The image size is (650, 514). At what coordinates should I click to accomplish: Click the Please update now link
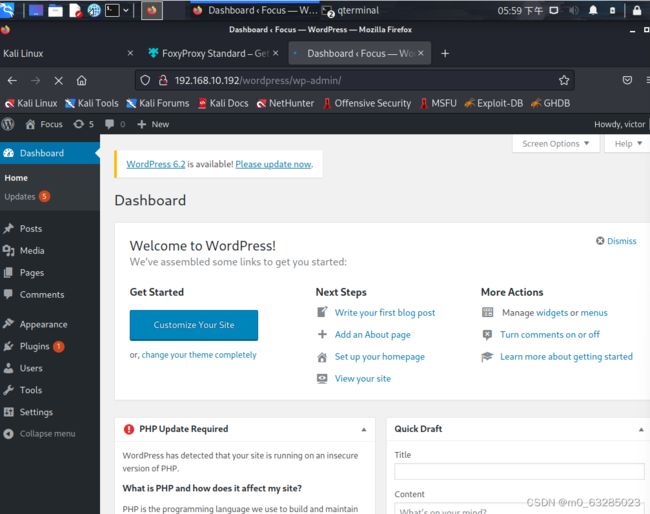[x=273, y=164]
